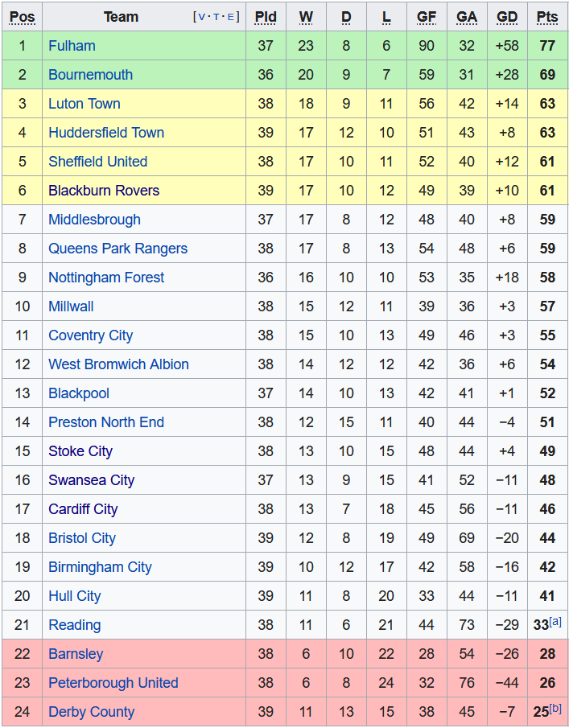
Task: Open the Fulham team link
Action: 72,46
